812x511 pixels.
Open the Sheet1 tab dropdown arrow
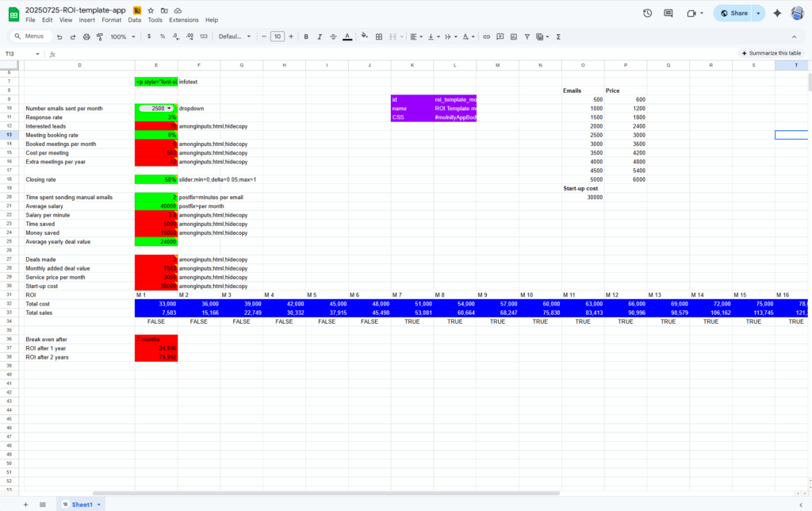tap(99, 505)
